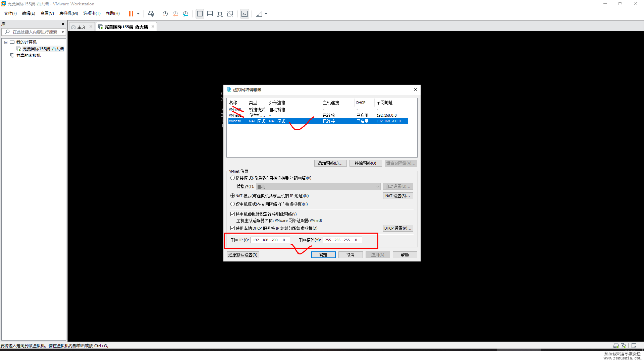This screenshot has width=644, height=363.
Task: Open the 虚拟机(M) menu
Action: point(69,13)
